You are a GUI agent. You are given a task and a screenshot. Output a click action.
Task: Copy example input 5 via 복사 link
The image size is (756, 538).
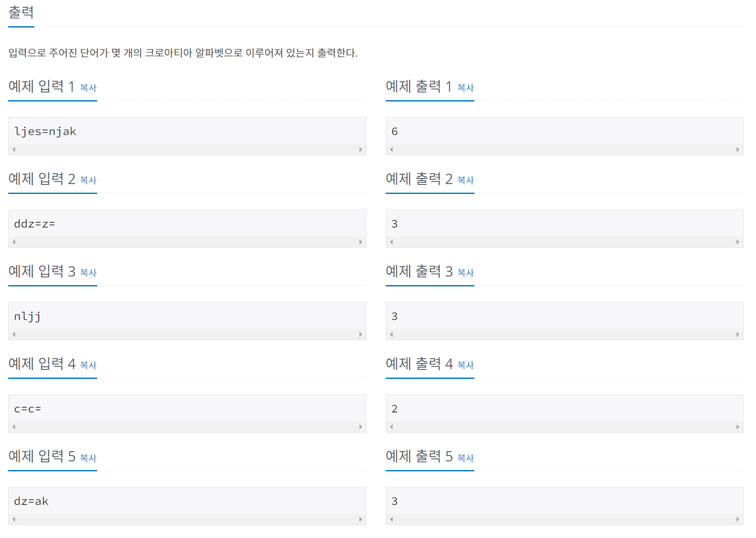tap(88, 458)
